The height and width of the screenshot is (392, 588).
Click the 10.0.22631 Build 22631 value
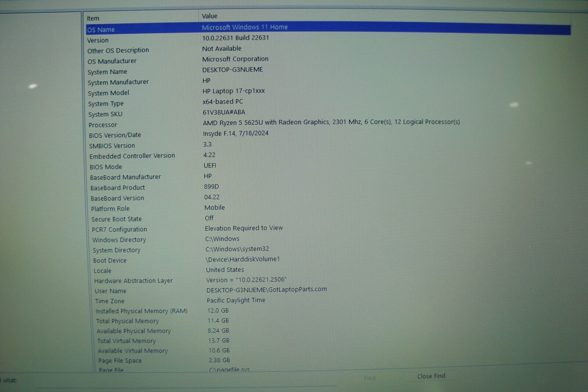click(x=236, y=38)
